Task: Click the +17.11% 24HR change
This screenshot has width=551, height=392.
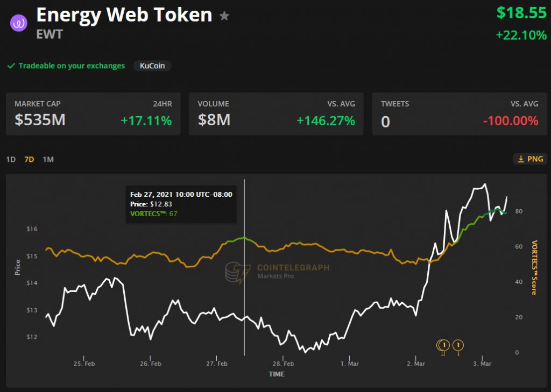Action: (146, 121)
